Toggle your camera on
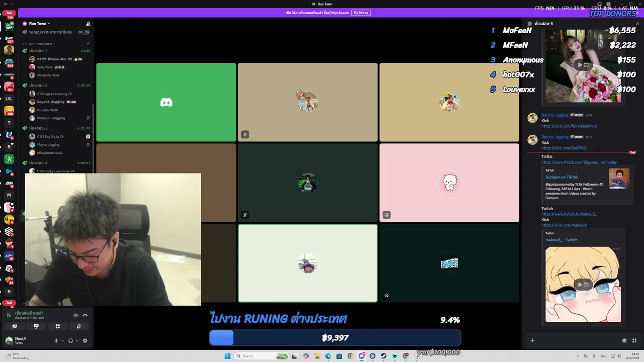The height and width of the screenshot is (362, 644). (15, 326)
